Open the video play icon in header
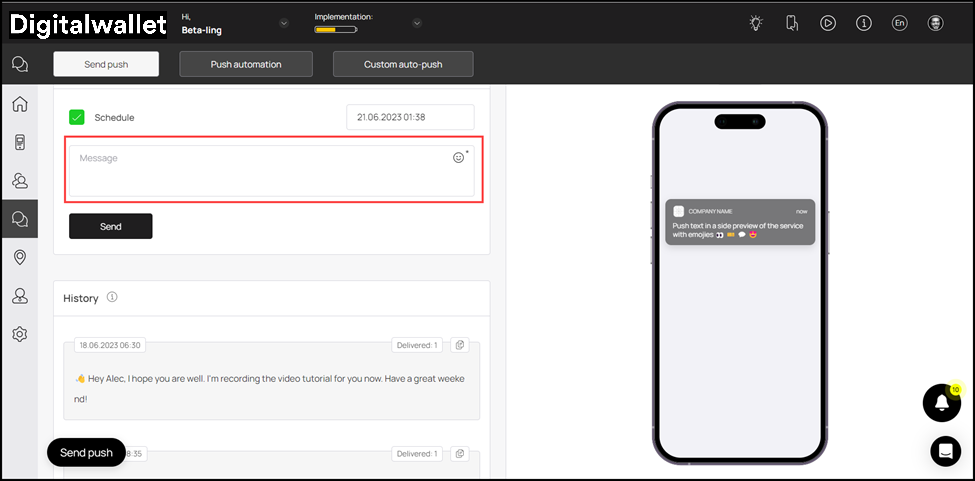This screenshot has width=975, height=481. click(828, 23)
